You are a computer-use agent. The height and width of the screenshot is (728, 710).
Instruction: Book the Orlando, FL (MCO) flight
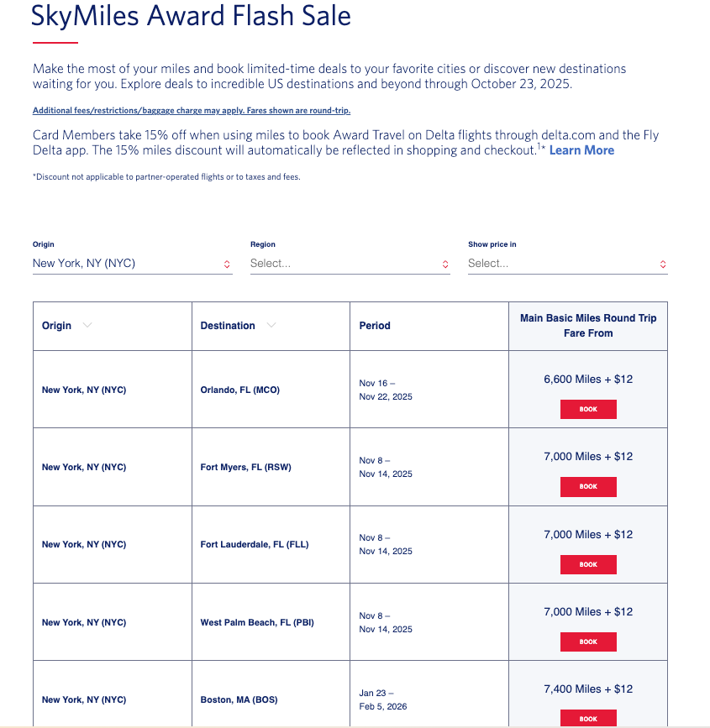tap(588, 409)
